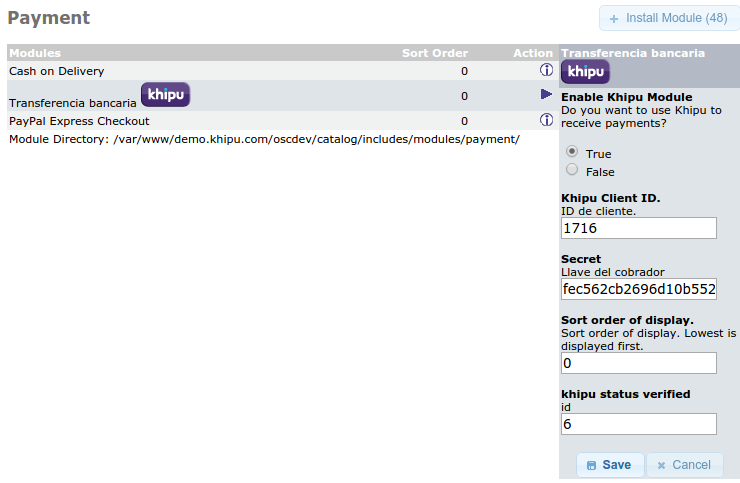Click sort order value of Cash on Delivery
This screenshot has width=740, height=483.
coord(464,71)
